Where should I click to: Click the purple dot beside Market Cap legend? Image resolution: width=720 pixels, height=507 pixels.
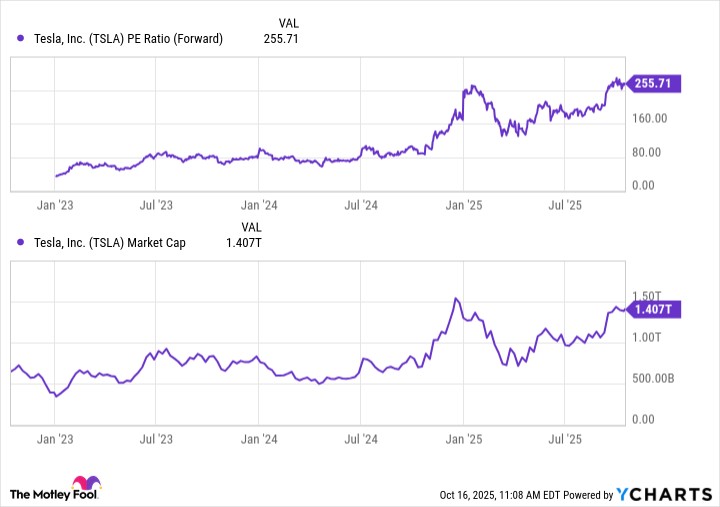coord(22,242)
